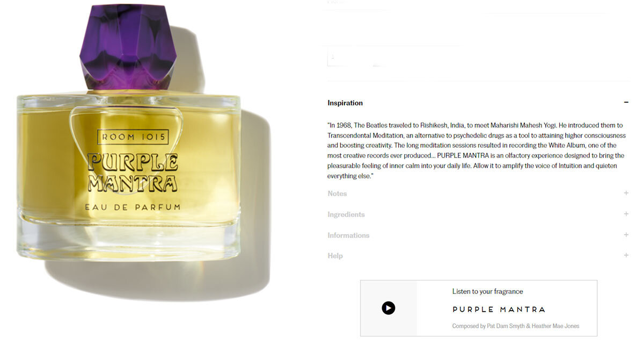Select the PURPLE MANTRA track title
Viewport: 644px width, 352px height.
[x=499, y=310]
